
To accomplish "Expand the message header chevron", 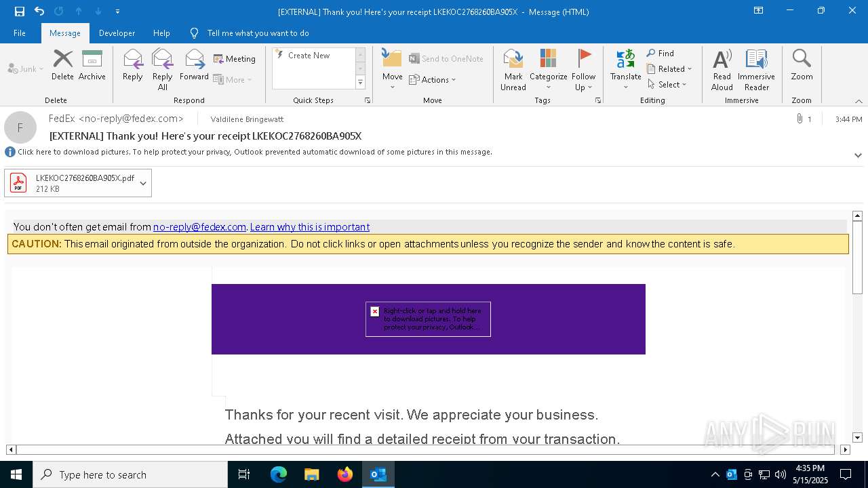I will 858,155.
